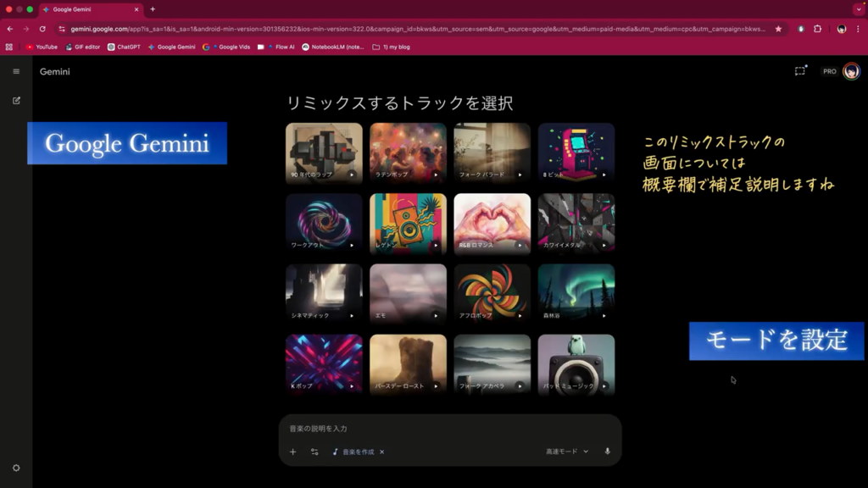Viewport: 868px width, 488px height.
Task: Start a new chat with the compose icon
Action: pyautogui.click(x=16, y=100)
